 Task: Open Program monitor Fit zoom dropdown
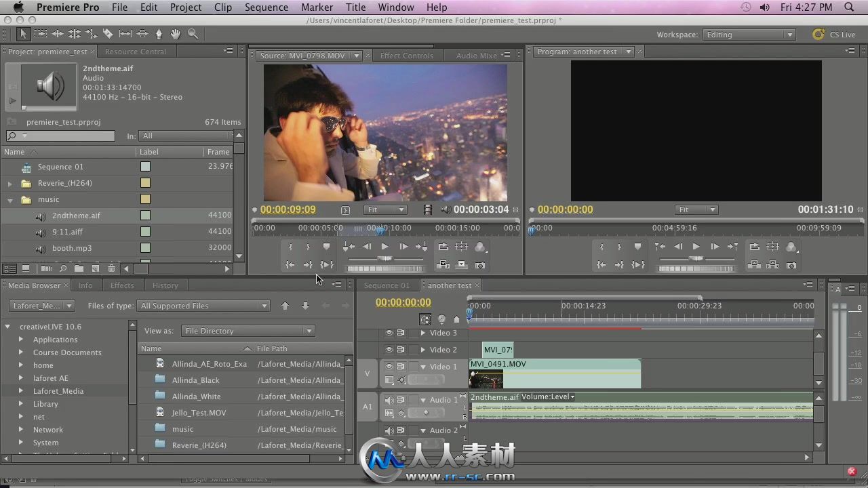point(696,210)
